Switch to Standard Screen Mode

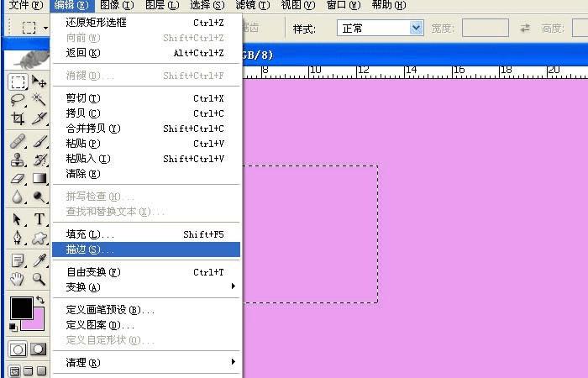pyautogui.click(x=14, y=371)
